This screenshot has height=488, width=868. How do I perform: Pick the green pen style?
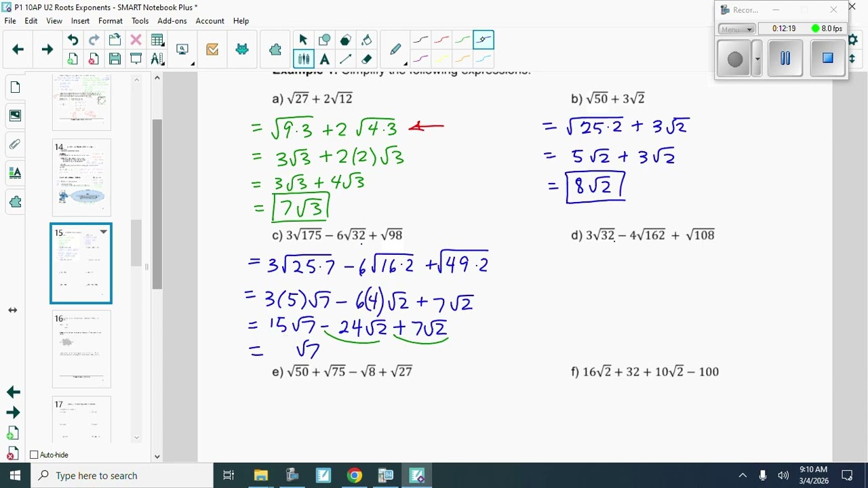tap(462, 40)
